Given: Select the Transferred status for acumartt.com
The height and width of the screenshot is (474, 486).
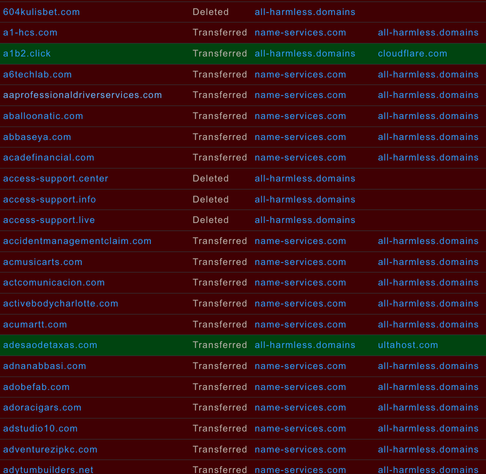Looking at the screenshot, I should [220, 324].
